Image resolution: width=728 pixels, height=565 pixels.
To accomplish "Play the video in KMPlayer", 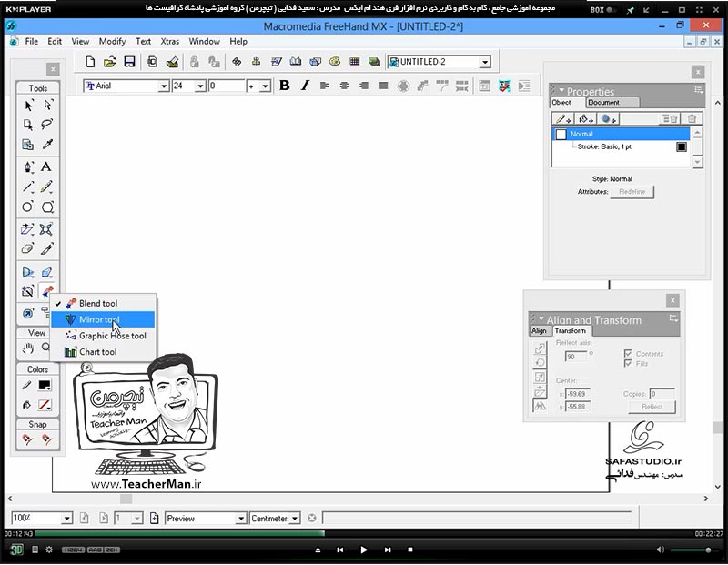I will pyautogui.click(x=363, y=550).
